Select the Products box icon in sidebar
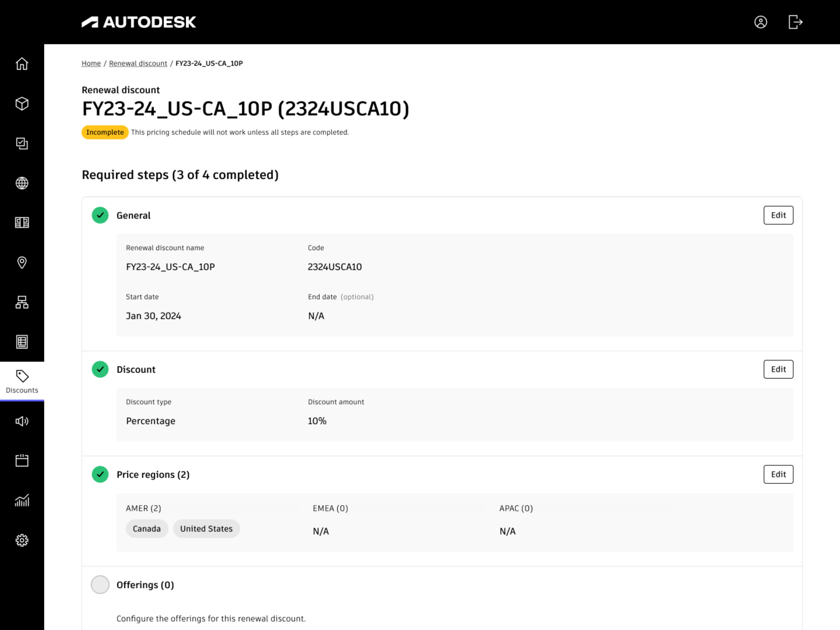Viewport: 840px width, 630px height. tap(22, 104)
